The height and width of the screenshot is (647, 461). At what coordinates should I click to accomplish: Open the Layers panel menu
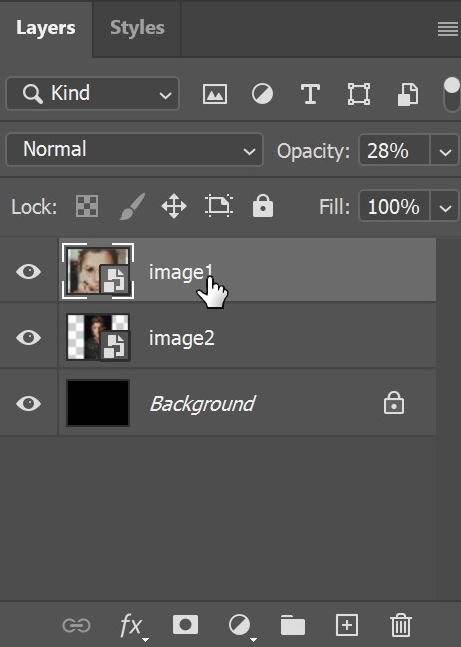click(448, 29)
